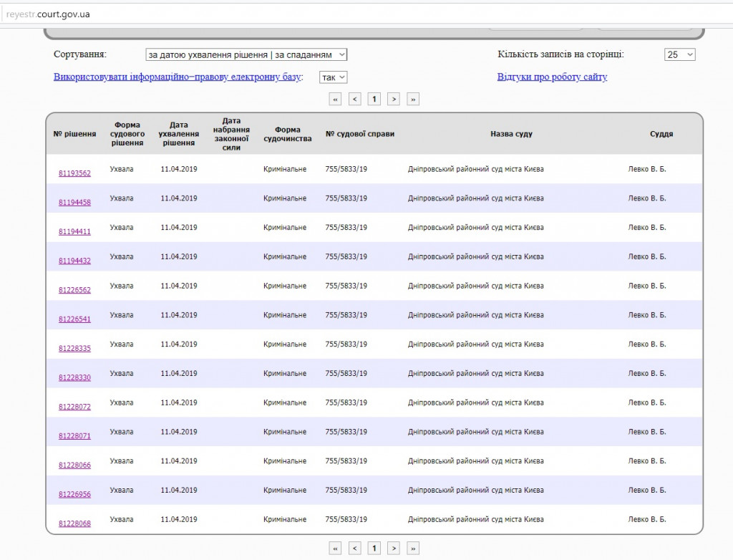Click previous page arrow in top pagination
Viewport: 733px width, 560px height.
[x=354, y=99]
